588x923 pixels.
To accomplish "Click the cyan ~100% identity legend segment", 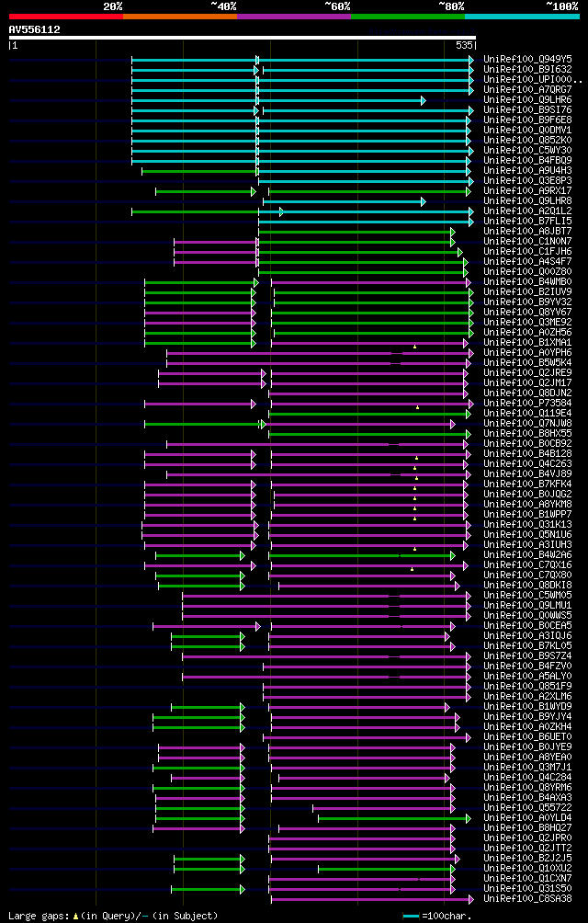I will coord(522,17).
